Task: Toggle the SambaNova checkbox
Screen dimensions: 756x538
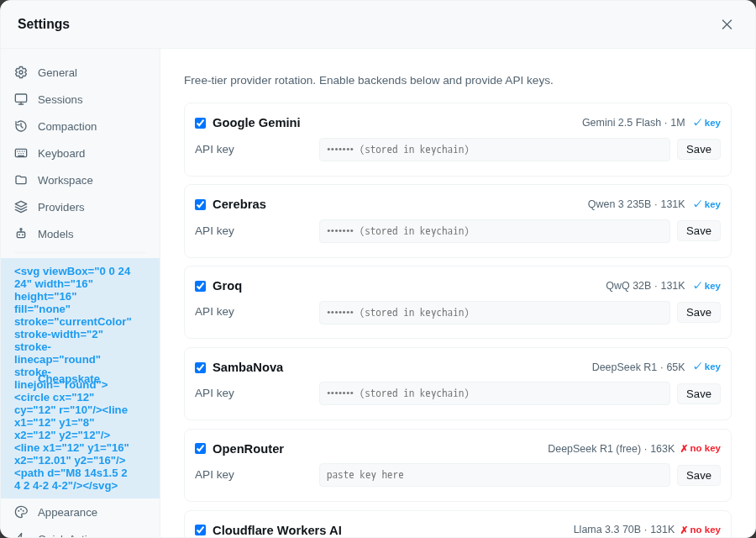Action: pos(200,367)
